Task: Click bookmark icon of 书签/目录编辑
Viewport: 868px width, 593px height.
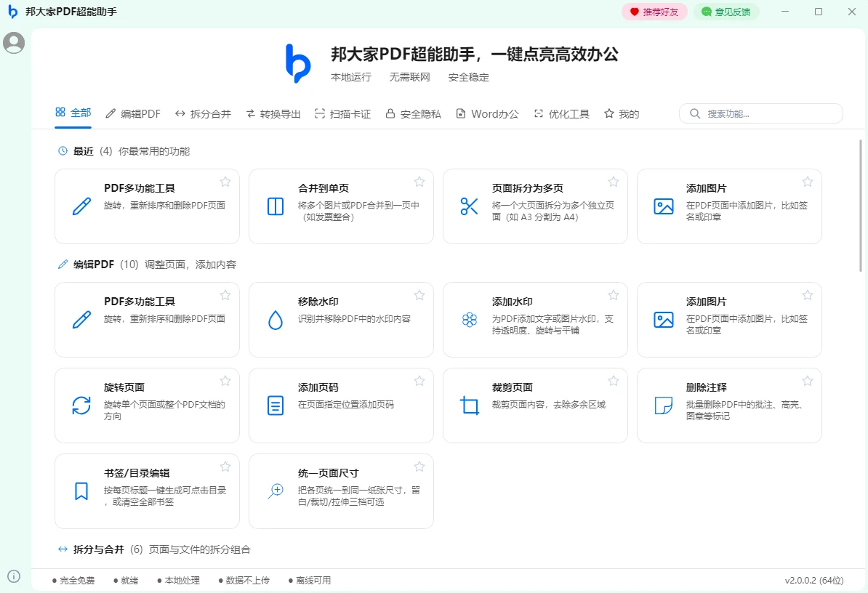Action: click(x=81, y=491)
